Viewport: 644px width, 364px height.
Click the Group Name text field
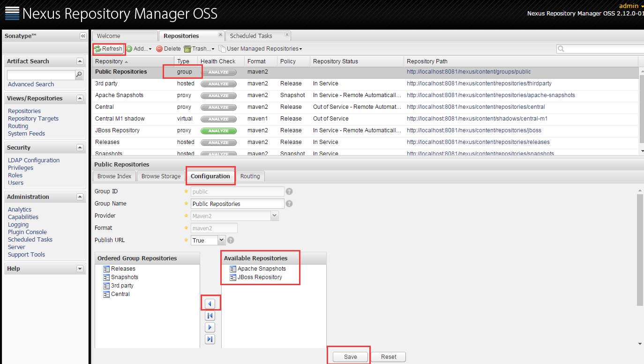point(238,204)
